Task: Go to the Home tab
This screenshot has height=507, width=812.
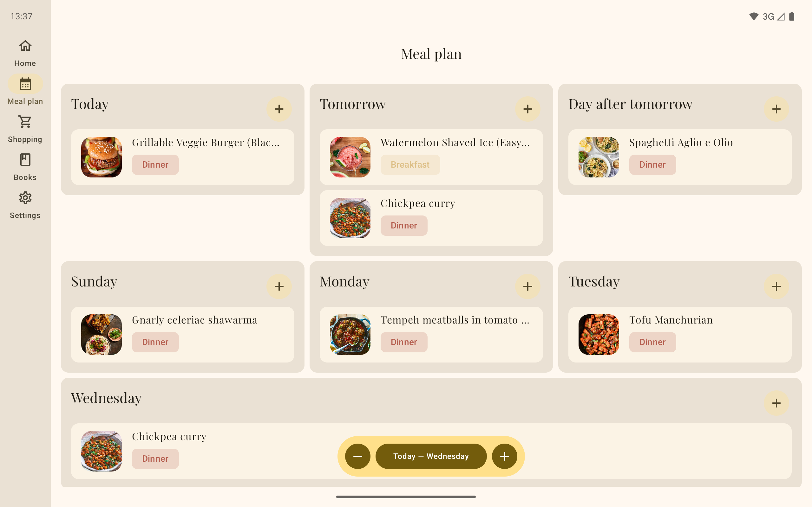Action: (25, 53)
